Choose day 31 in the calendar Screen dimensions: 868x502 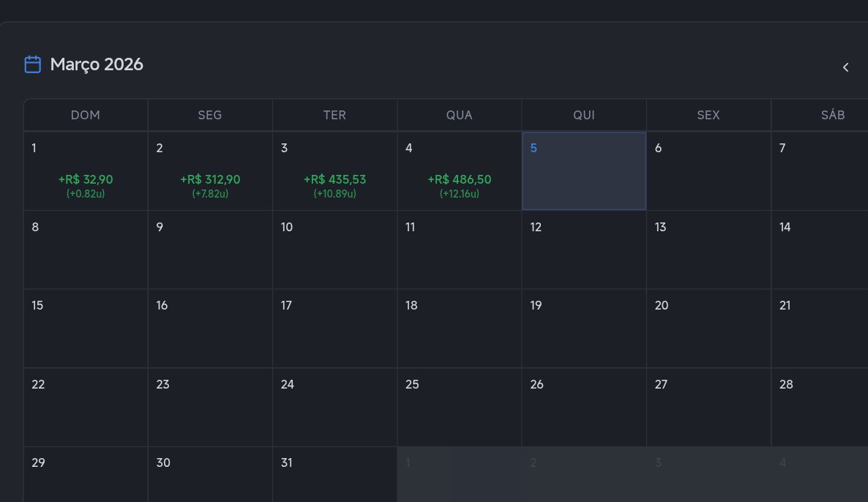click(x=335, y=475)
